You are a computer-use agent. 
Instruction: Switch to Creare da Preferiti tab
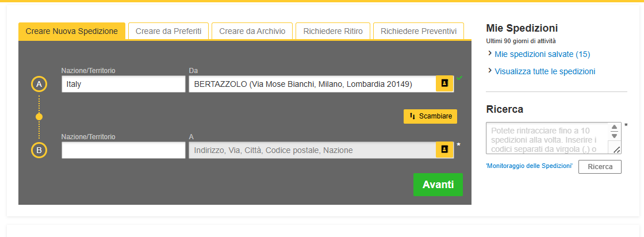click(x=168, y=31)
